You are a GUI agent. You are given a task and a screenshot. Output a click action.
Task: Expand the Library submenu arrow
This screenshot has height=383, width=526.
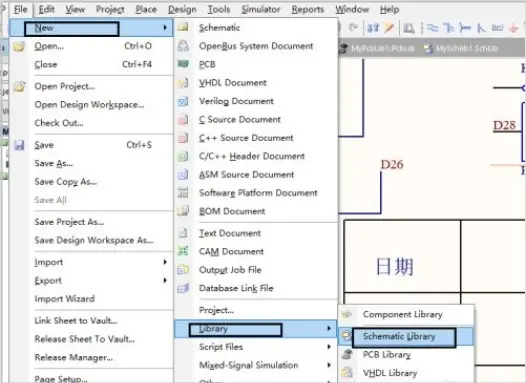coord(329,328)
